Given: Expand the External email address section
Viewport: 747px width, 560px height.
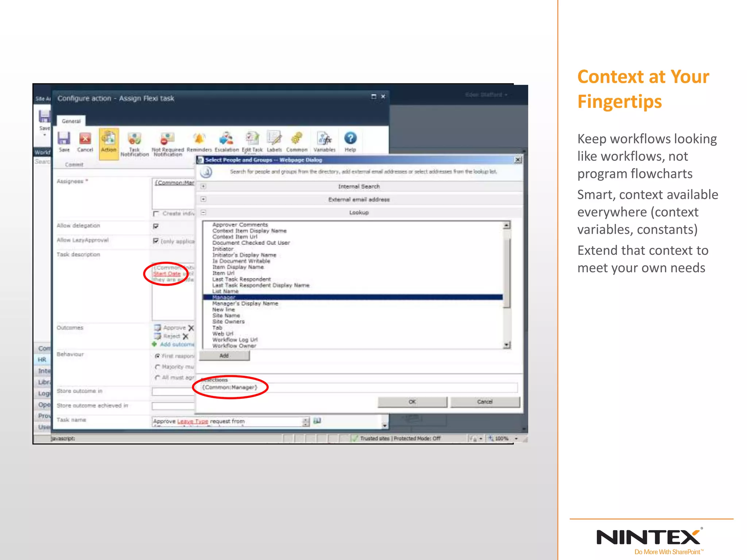Looking at the screenshot, I should [x=204, y=199].
